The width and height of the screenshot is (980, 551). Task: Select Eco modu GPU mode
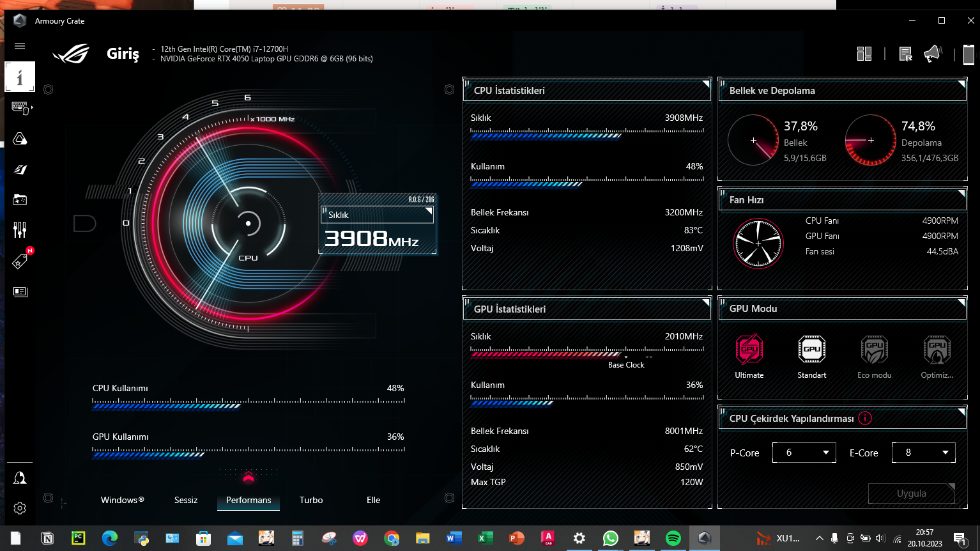point(875,357)
